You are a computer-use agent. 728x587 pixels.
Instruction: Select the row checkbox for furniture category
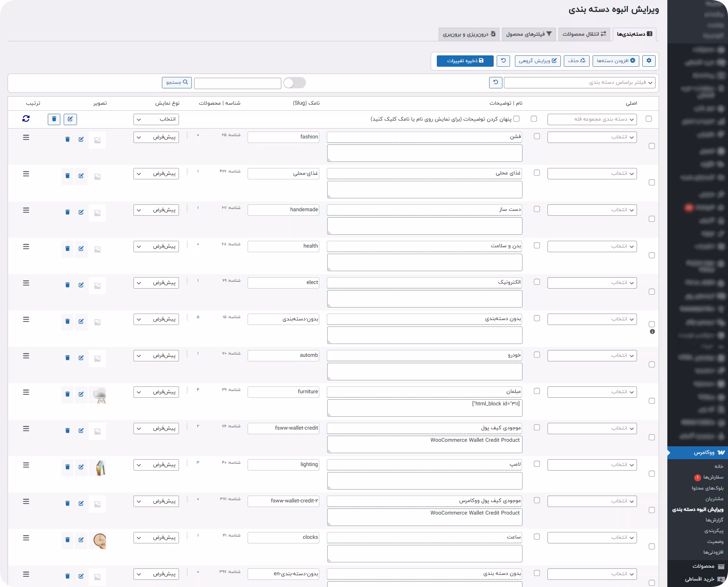click(652, 401)
